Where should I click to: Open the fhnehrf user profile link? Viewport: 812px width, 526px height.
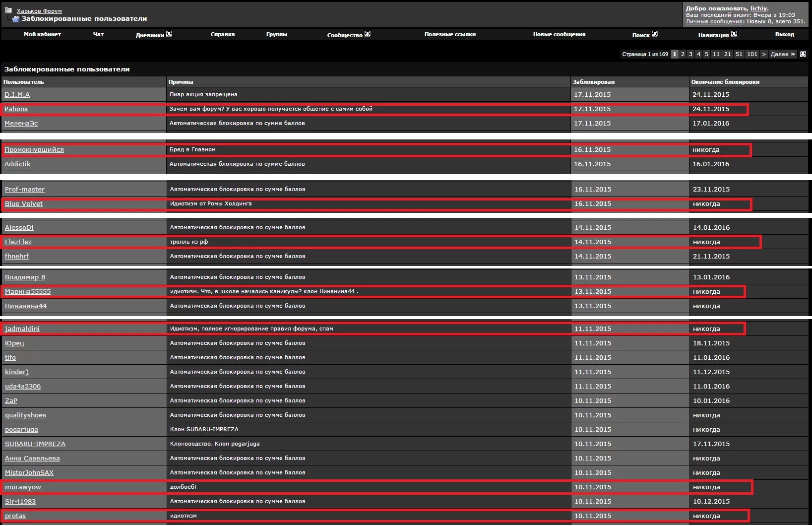pyautogui.click(x=17, y=256)
